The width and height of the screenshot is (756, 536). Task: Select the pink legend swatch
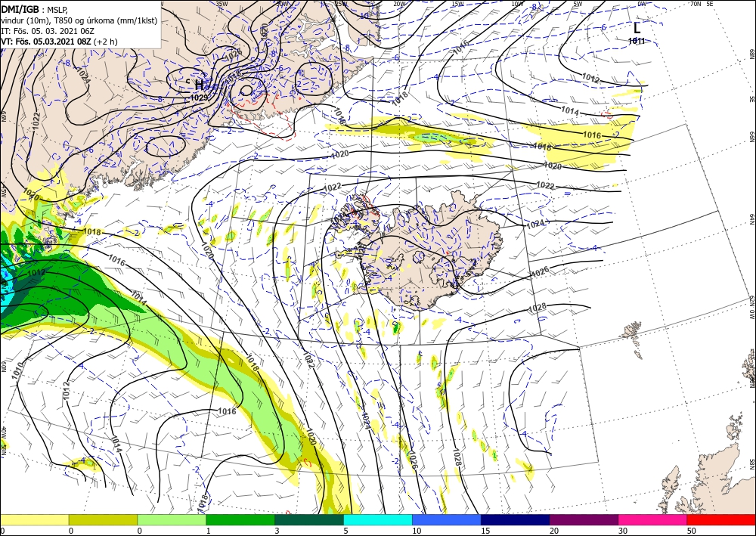[x=653, y=519]
